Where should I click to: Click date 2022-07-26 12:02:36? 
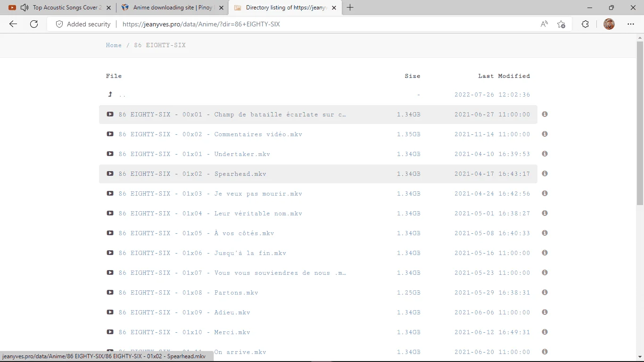pos(492,94)
